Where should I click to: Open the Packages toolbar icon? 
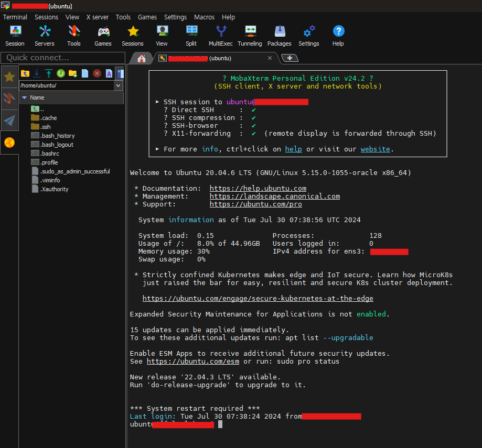(x=279, y=36)
